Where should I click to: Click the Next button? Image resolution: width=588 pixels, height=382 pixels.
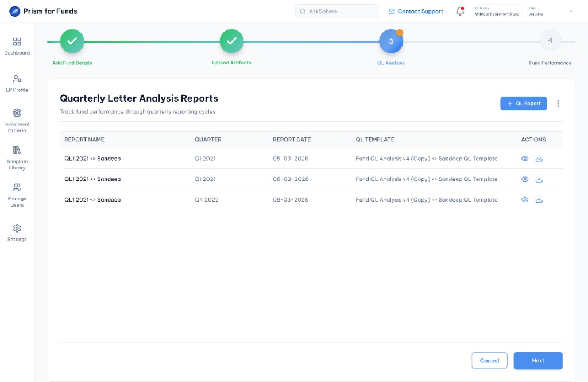pos(537,361)
